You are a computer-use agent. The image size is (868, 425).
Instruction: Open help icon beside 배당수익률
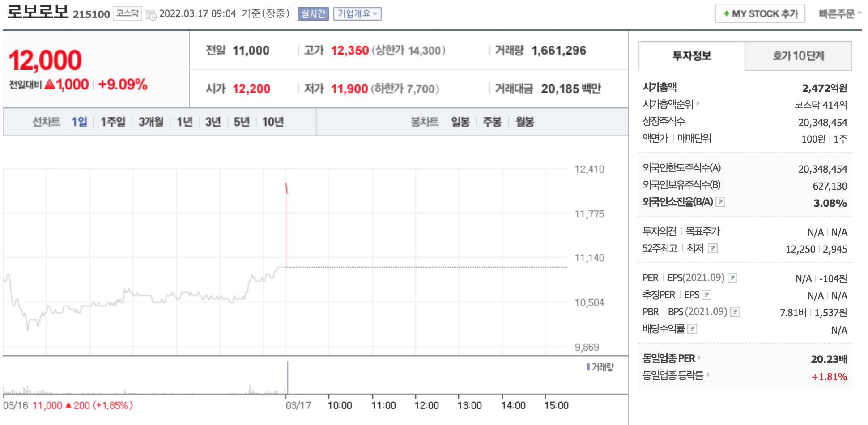[x=692, y=329]
